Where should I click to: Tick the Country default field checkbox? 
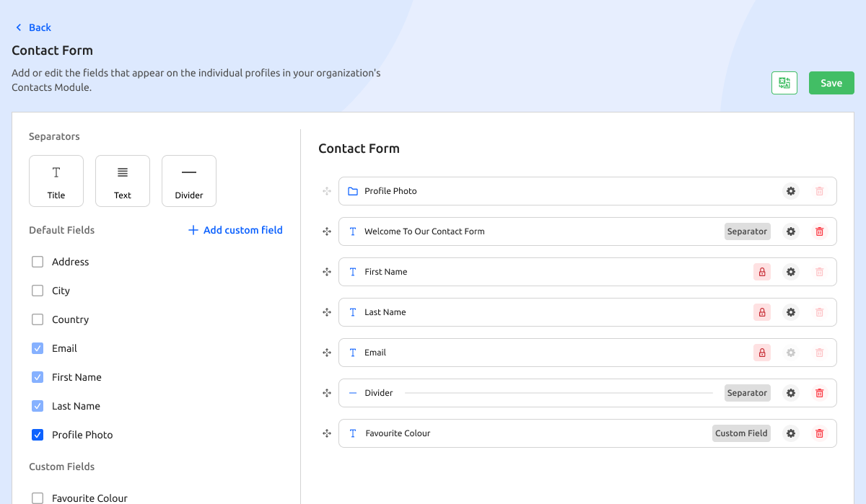[38, 319]
